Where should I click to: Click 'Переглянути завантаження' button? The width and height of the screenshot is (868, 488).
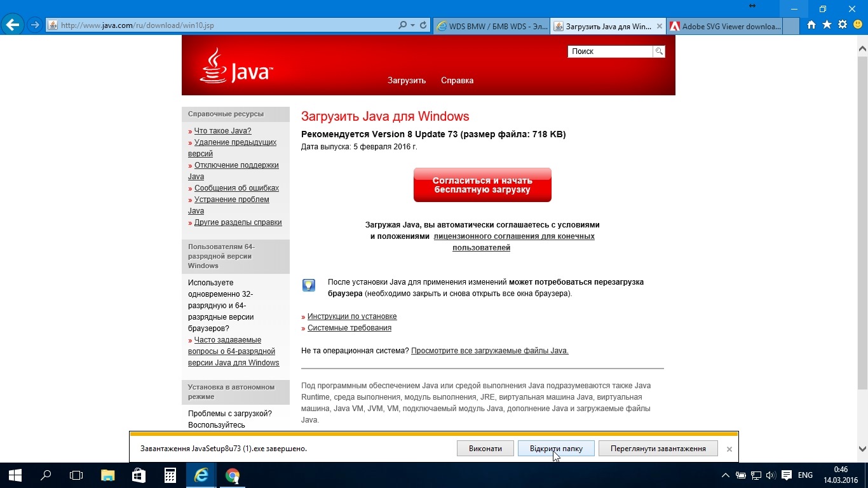point(658,449)
